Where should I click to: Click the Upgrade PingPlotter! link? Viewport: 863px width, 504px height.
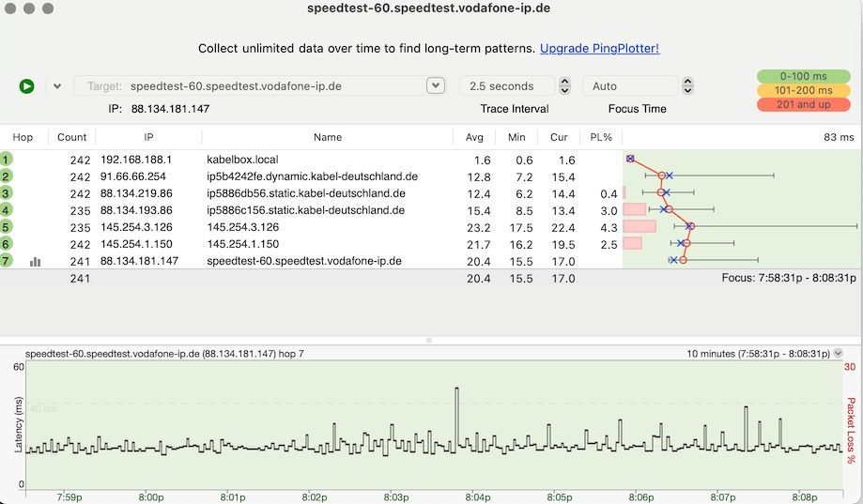point(599,48)
